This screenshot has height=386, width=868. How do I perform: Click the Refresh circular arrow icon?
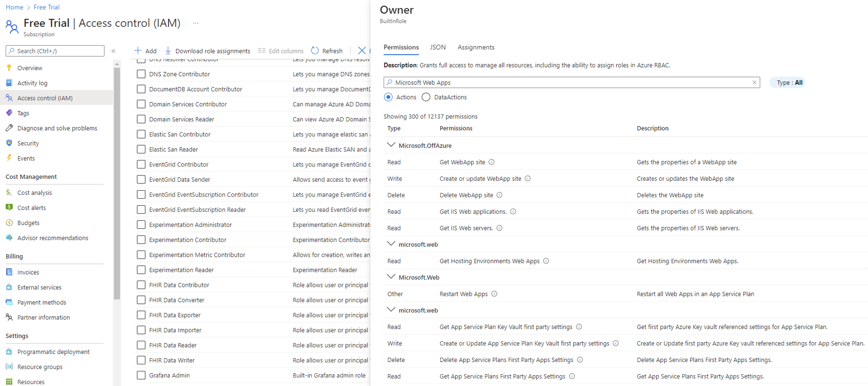click(x=315, y=50)
